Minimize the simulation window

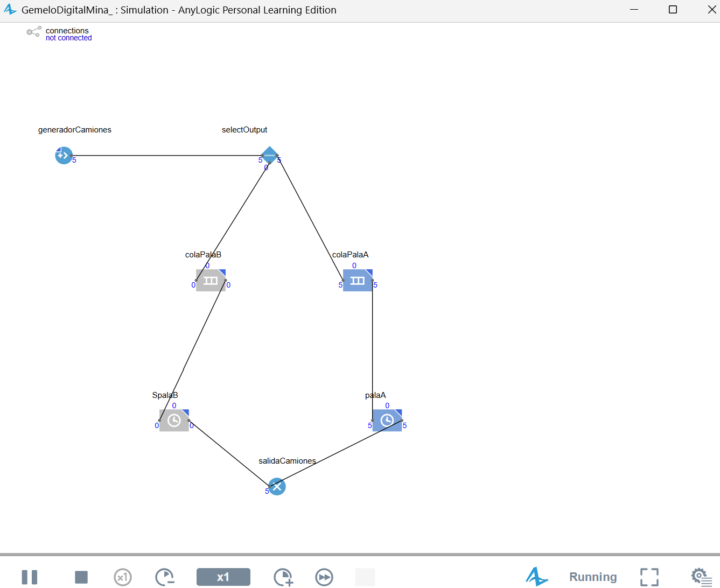(x=634, y=10)
